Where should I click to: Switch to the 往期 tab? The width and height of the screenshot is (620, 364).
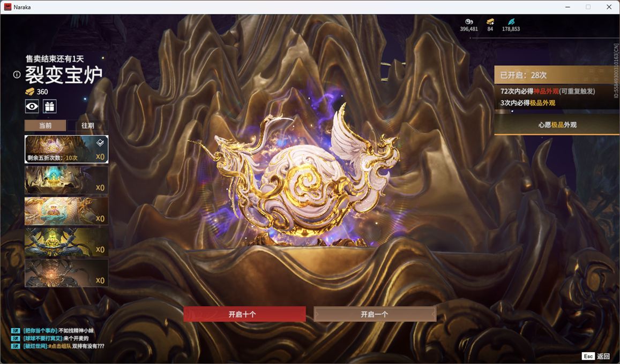coord(88,126)
